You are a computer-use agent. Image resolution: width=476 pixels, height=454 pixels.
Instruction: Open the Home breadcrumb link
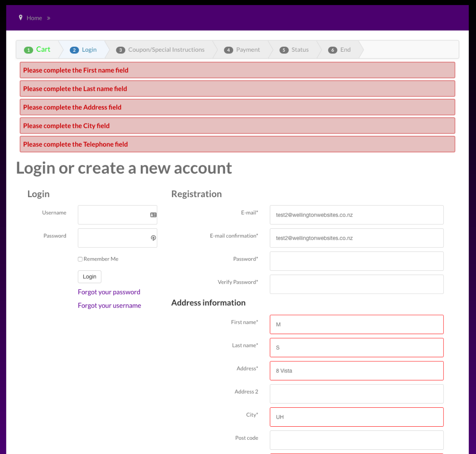click(x=34, y=18)
